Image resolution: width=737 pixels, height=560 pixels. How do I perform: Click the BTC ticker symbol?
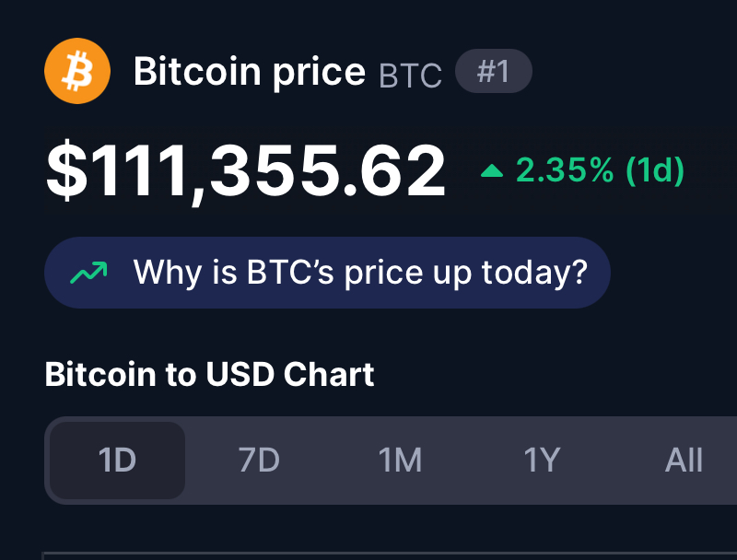410,76
